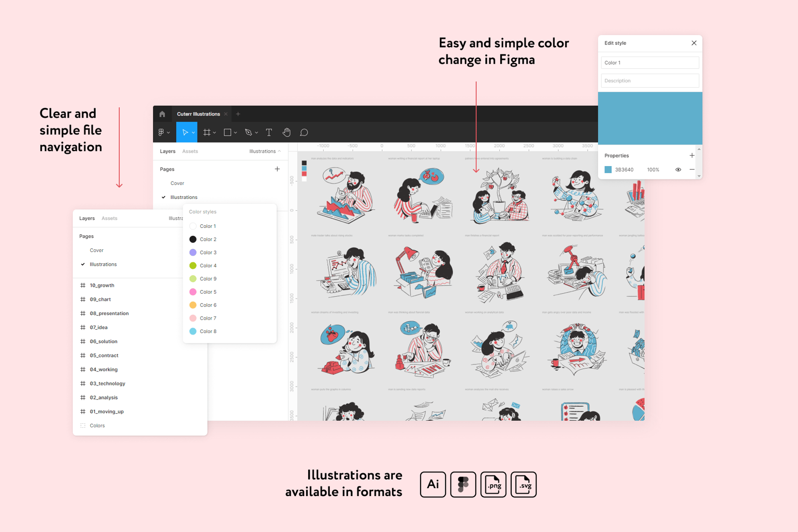Image resolution: width=798 pixels, height=532 pixels.
Task: Select the Move tool in toolbar
Action: tap(185, 133)
